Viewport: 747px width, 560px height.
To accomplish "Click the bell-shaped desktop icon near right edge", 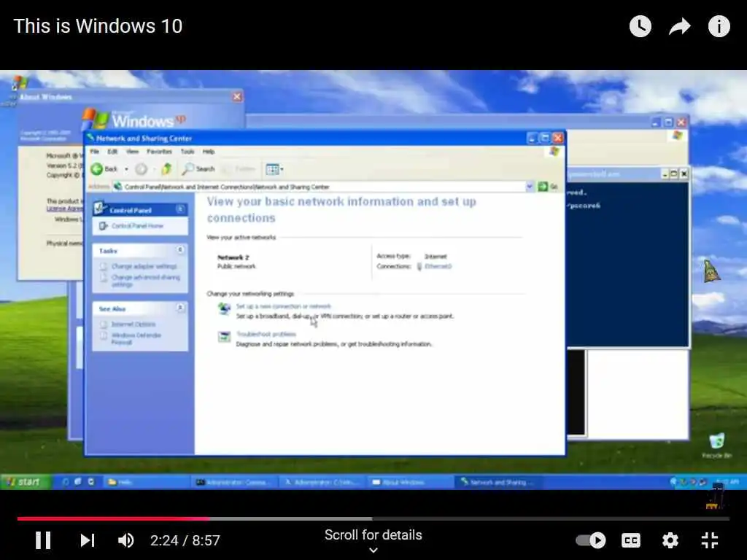I will coord(712,271).
